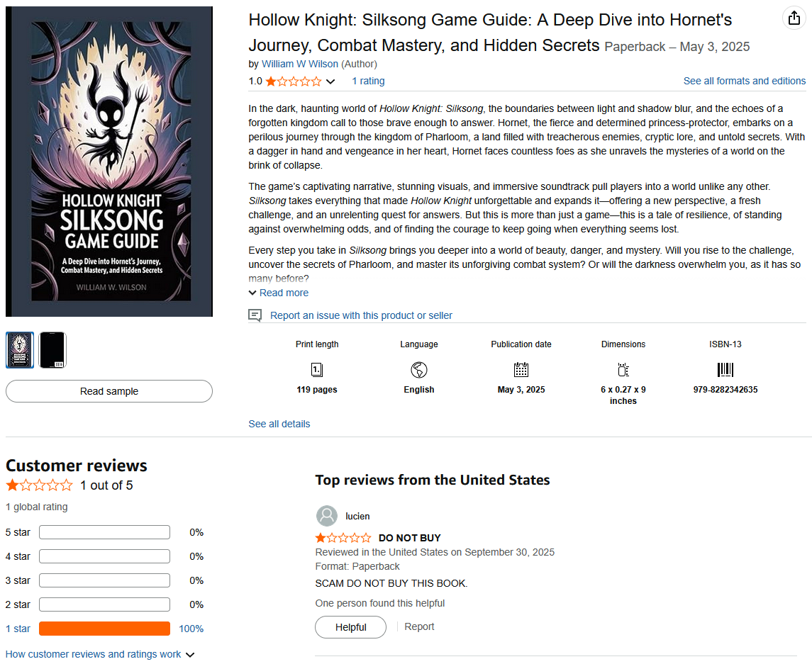Open William W Wilson author page
This screenshot has width=812, height=664.
click(x=300, y=64)
